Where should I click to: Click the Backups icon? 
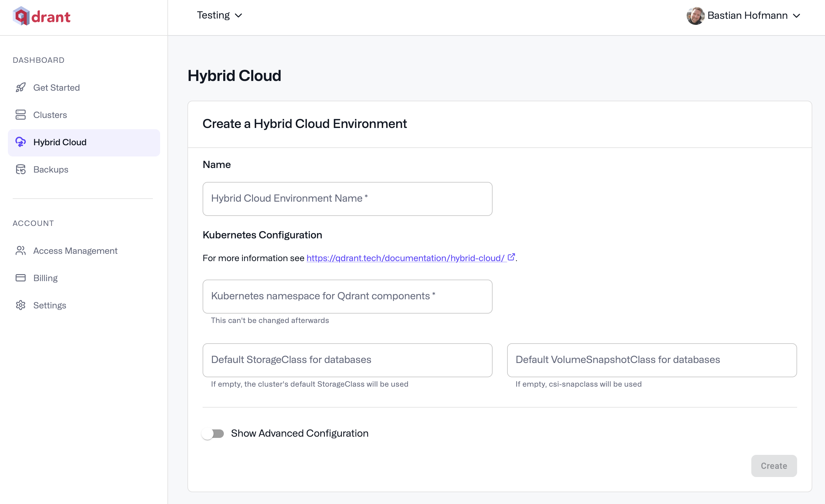[21, 169]
